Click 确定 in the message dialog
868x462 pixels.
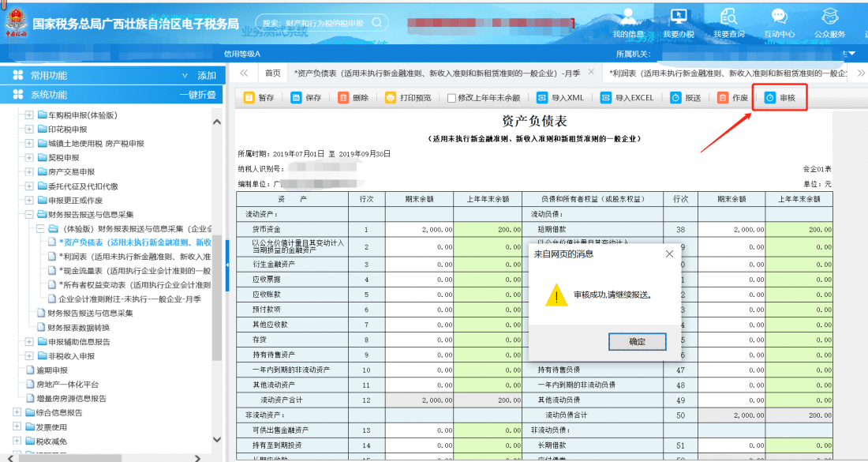point(637,342)
